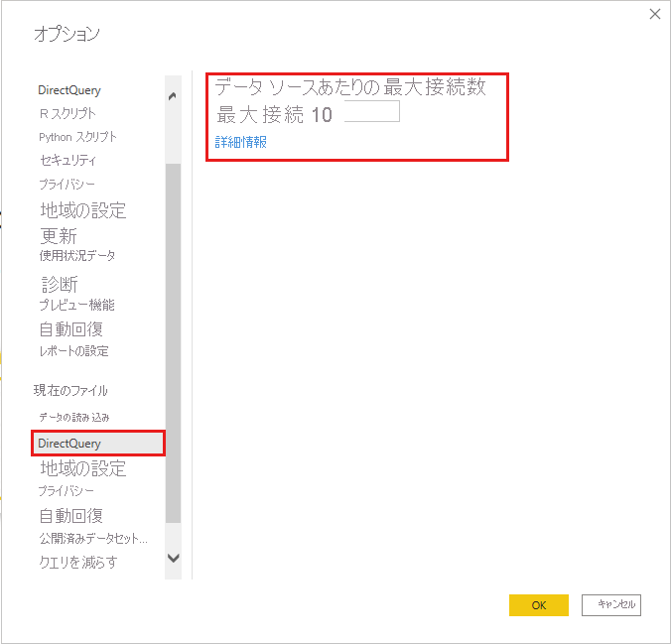Select DirectQuery under global settings
Screen dimensions: 671x644
pos(69,90)
